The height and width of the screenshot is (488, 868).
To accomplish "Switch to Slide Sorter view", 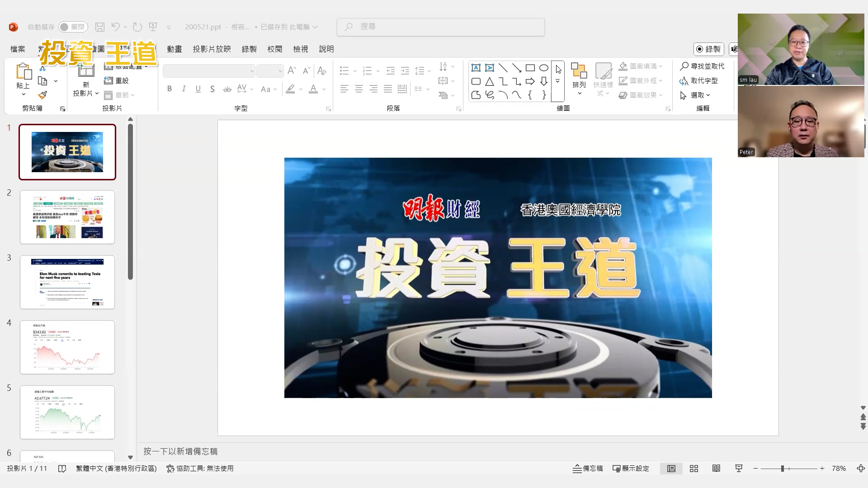I will (x=694, y=469).
